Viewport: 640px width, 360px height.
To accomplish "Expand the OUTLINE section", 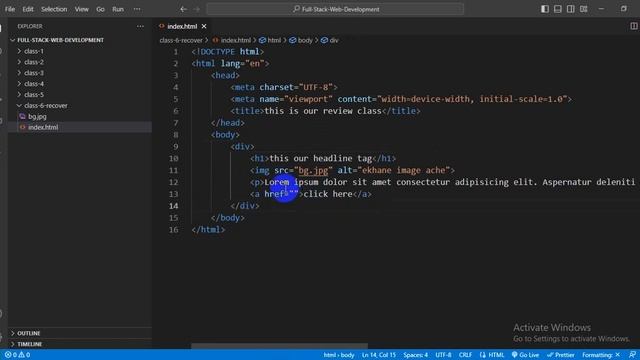I will (29, 333).
